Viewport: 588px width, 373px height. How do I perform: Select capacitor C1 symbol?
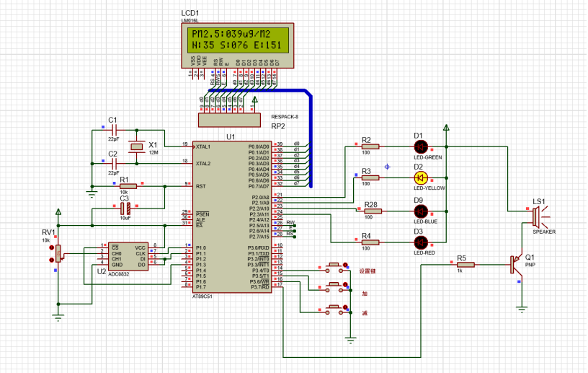tap(115, 131)
